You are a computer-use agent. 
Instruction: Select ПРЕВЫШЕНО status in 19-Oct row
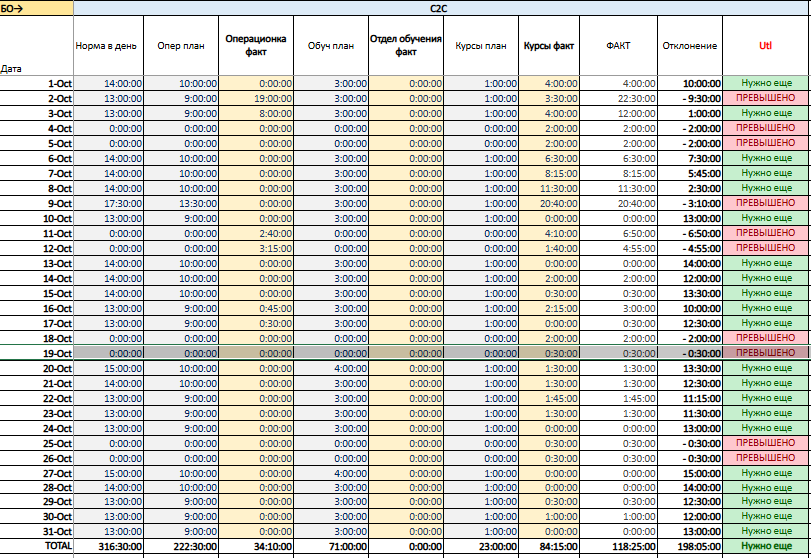[x=765, y=353]
